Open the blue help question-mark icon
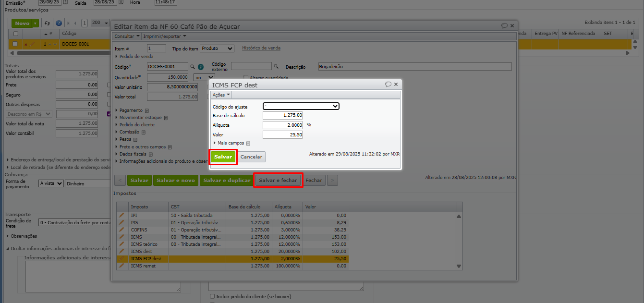The image size is (644, 303). pos(59,23)
